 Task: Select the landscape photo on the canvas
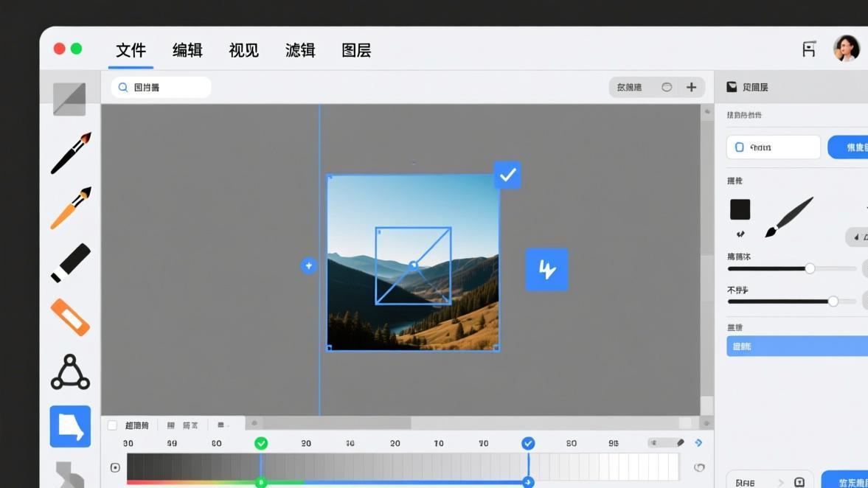click(413, 262)
